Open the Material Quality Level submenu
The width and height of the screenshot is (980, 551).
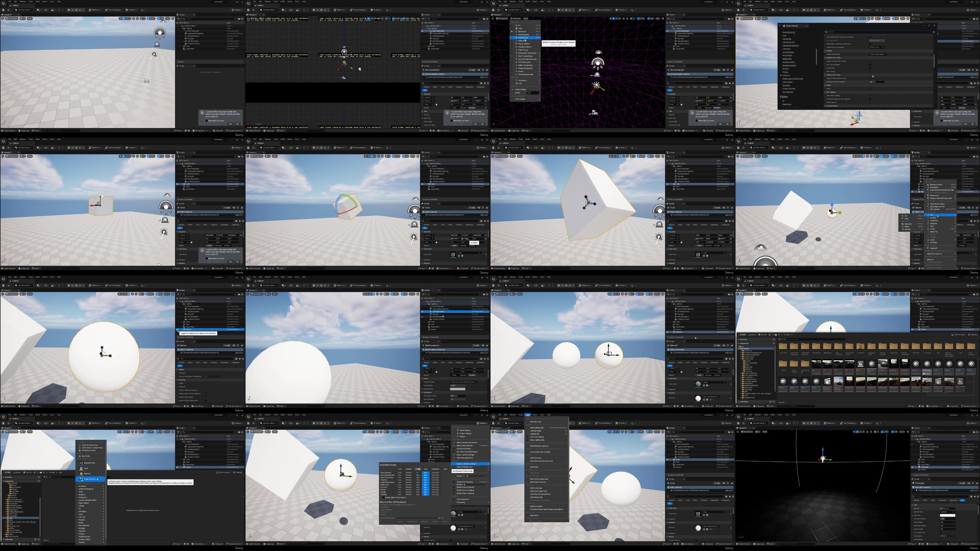(470, 467)
